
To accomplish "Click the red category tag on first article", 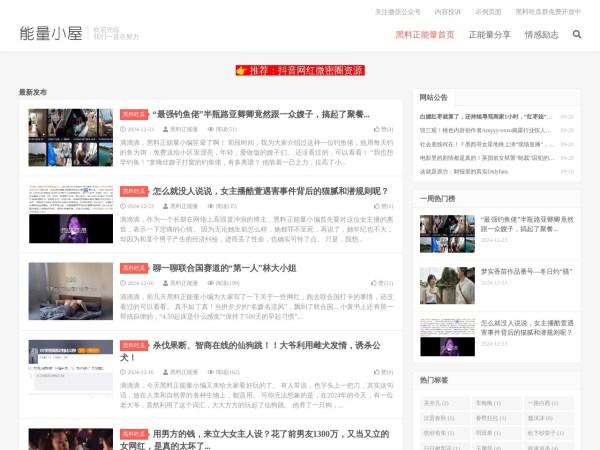I will point(134,114).
